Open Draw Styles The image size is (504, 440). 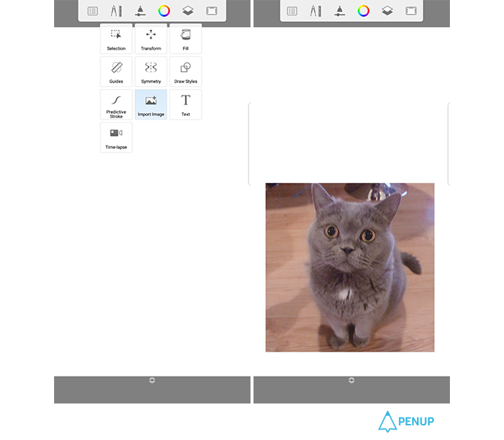[186, 72]
